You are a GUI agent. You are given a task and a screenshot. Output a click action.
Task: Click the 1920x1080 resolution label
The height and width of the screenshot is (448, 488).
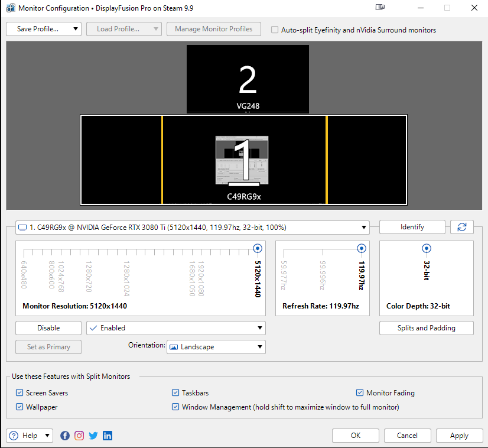(201, 278)
